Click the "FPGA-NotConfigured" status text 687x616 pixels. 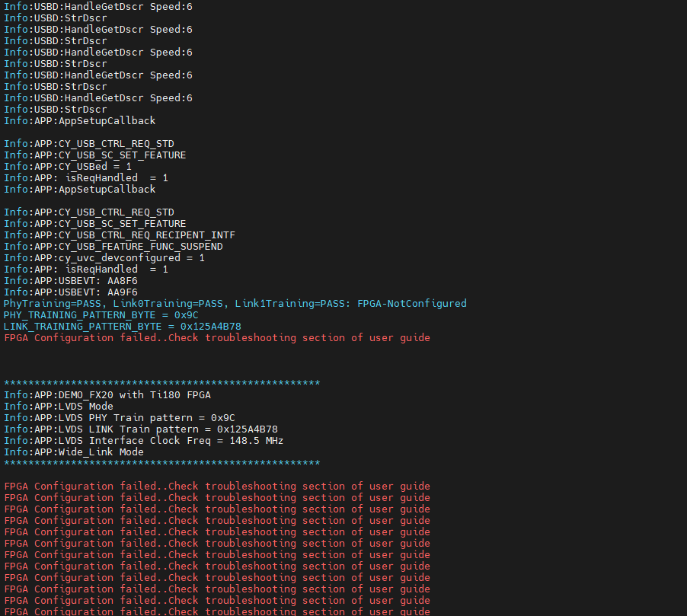click(412, 304)
